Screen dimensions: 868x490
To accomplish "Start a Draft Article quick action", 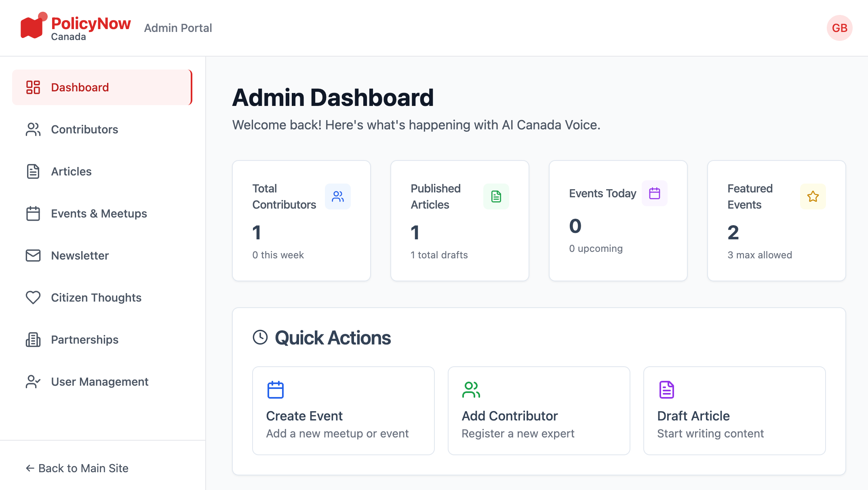I will click(734, 410).
